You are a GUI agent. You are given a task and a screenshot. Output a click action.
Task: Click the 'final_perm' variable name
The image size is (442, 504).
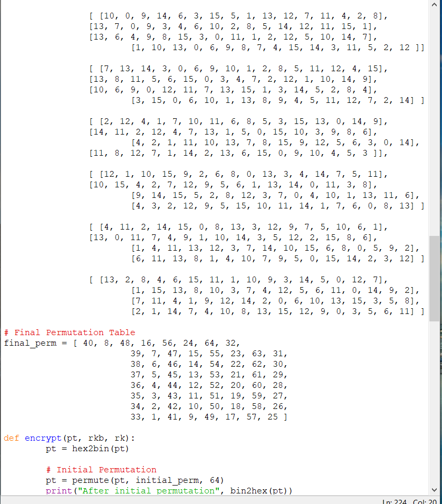click(30, 343)
